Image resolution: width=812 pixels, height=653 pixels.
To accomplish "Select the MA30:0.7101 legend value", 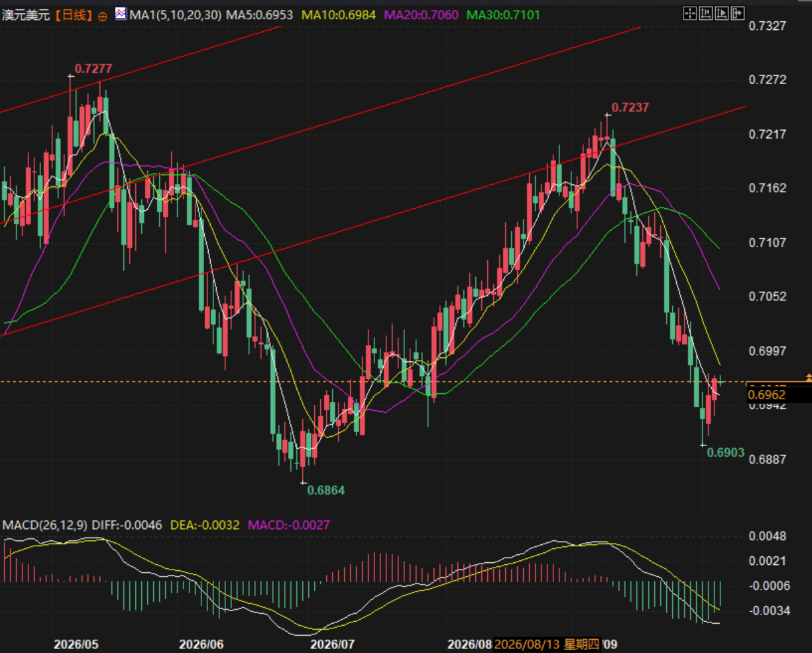I will pos(503,14).
